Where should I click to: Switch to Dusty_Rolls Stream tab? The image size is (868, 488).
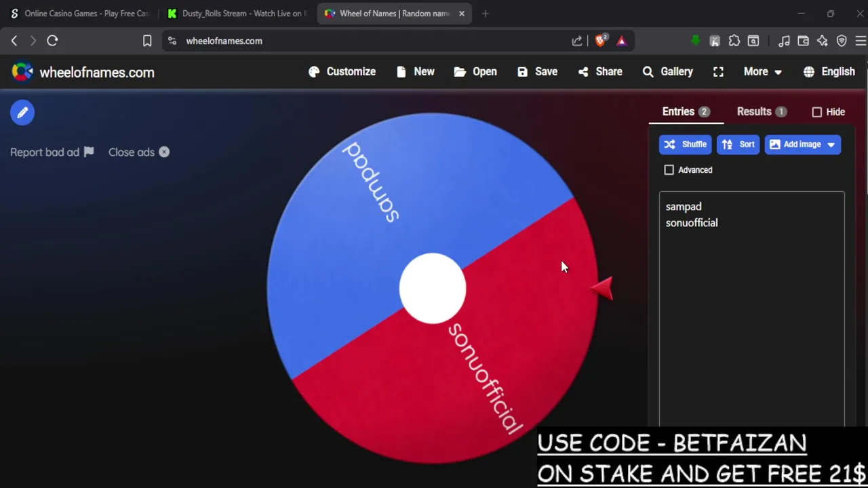(239, 14)
